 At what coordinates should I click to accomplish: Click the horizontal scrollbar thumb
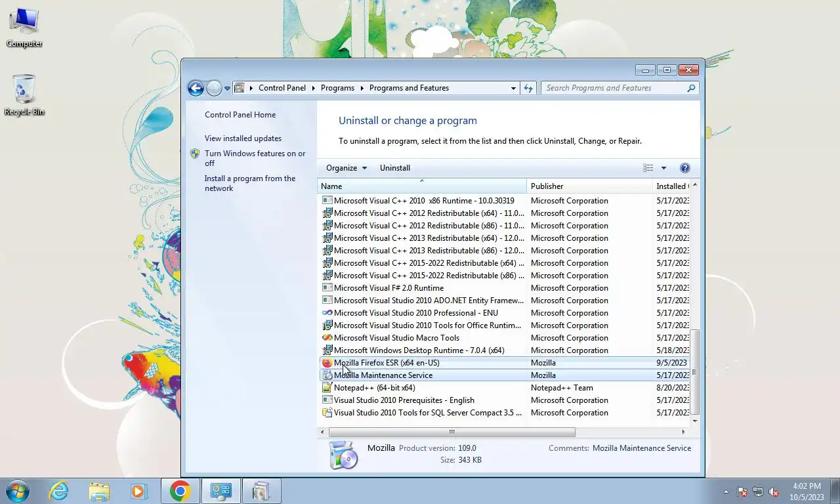pos(451,432)
